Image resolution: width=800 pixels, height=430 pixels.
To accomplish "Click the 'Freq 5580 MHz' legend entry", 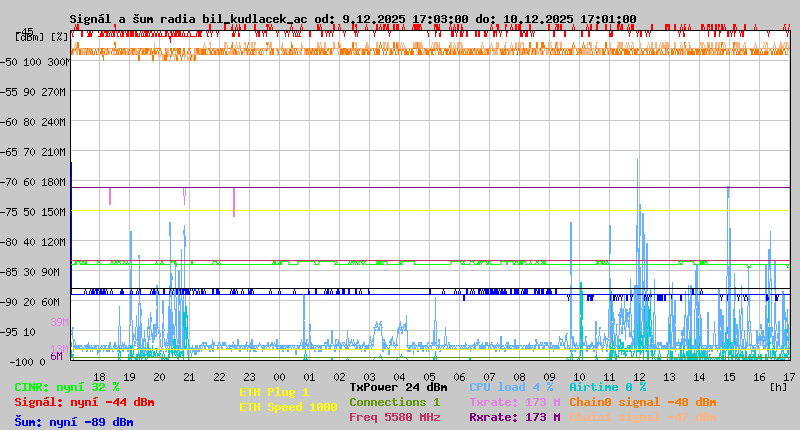I will click(394, 417).
